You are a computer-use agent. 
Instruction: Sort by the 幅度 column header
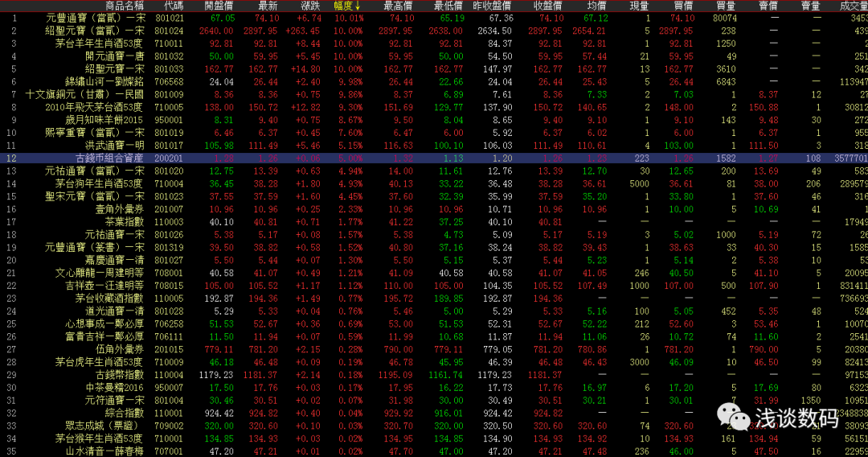[x=347, y=6]
